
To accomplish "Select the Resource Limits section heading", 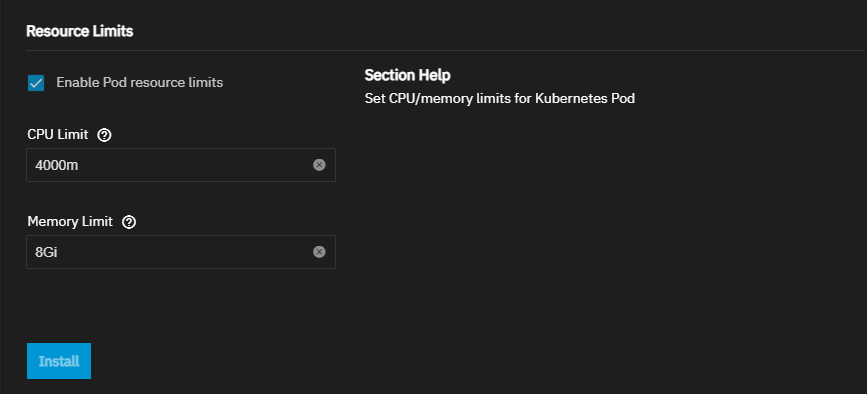I will [80, 31].
